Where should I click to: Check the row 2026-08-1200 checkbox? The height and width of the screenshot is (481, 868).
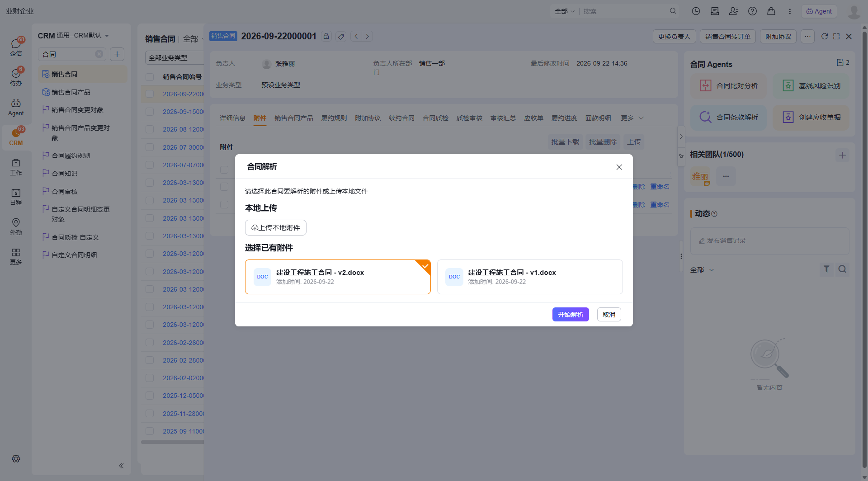point(150,129)
